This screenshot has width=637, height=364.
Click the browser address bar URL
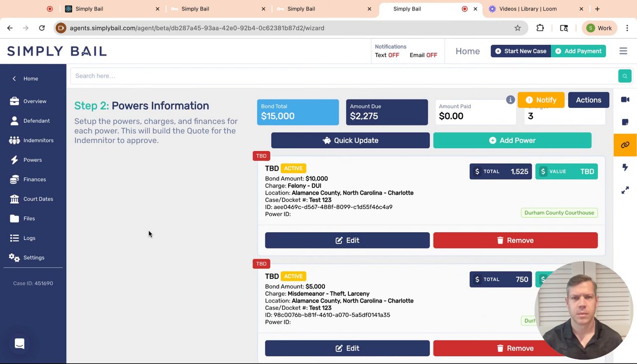click(197, 28)
